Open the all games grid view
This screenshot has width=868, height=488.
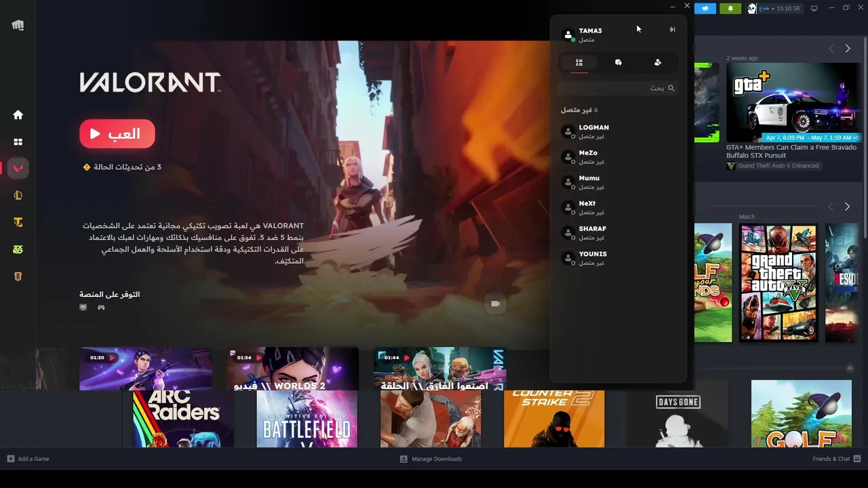click(x=18, y=142)
